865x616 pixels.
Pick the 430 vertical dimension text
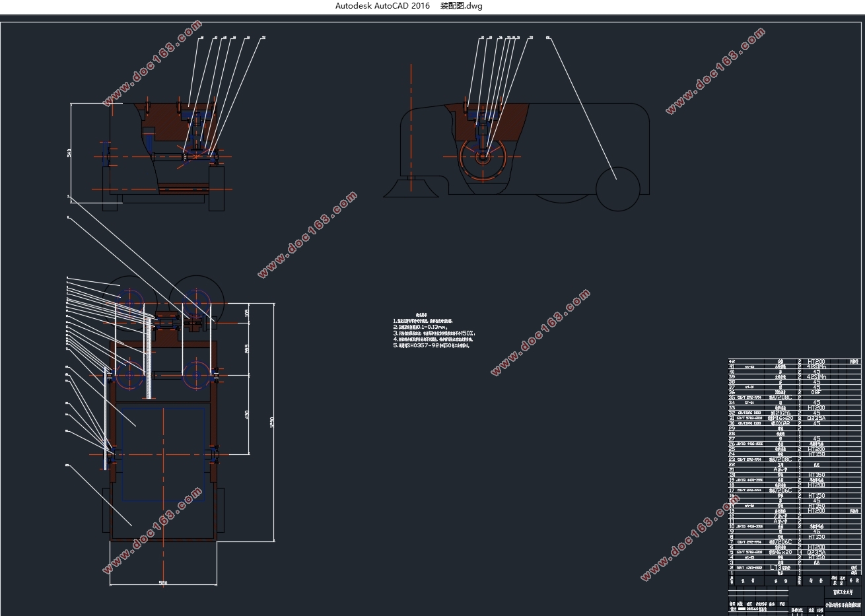pyautogui.click(x=247, y=415)
